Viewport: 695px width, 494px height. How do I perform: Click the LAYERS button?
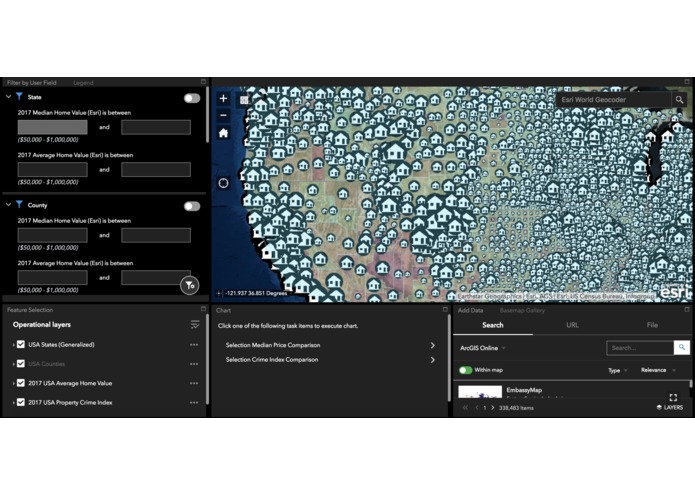(669, 408)
